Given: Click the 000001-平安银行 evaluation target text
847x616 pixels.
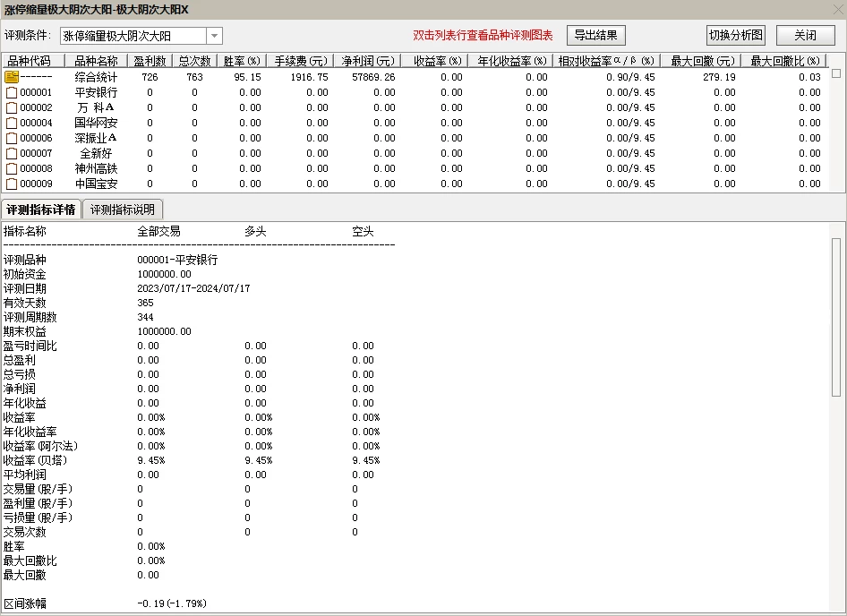Looking at the screenshot, I should 177,260.
